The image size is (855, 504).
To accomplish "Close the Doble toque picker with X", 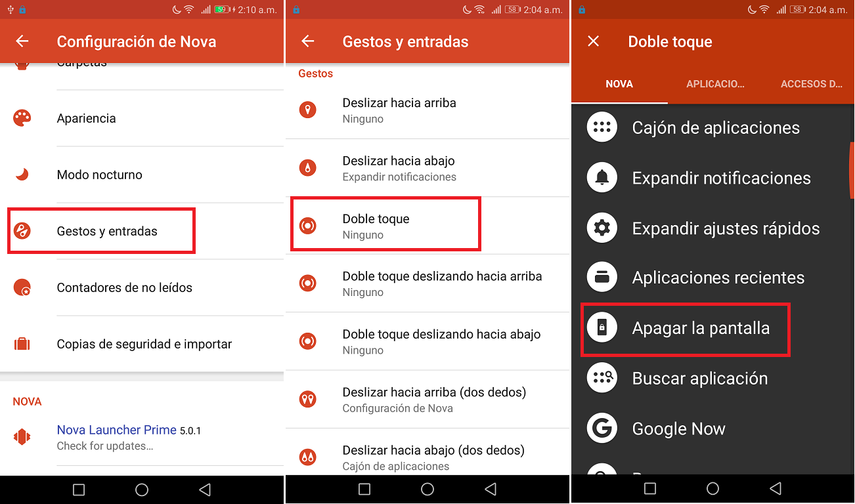I will (593, 41).
